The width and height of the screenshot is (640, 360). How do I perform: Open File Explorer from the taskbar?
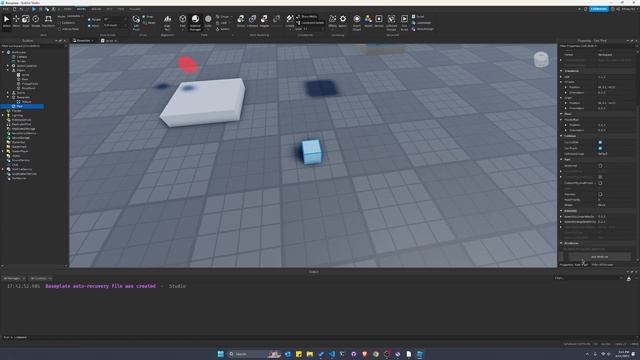coord(310,354)
